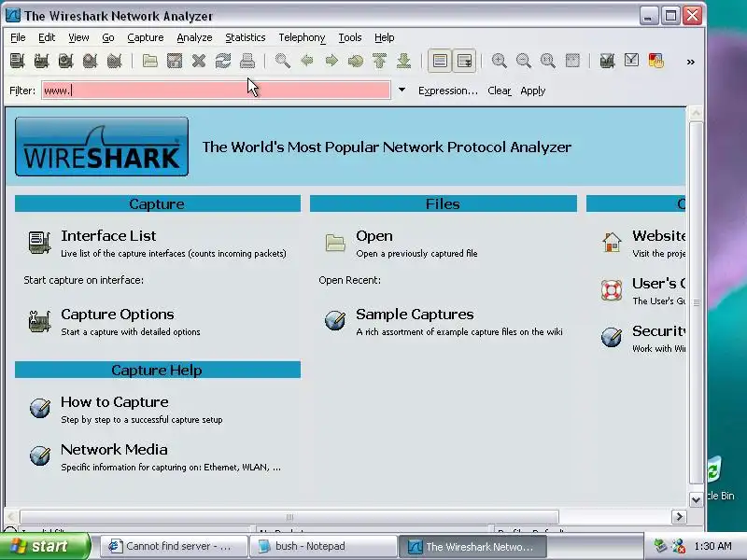Open the Tools menu
The image size is (747, 560).
click(x=349, y=37)
